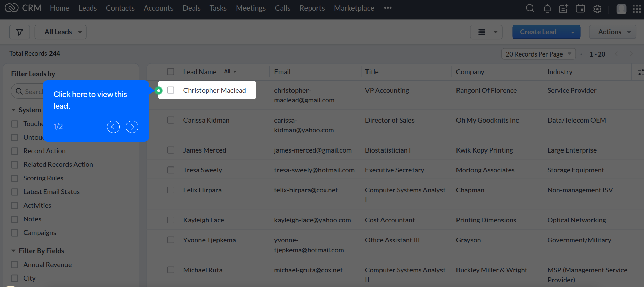Click the Create Lead button

[x=538, y=32]
